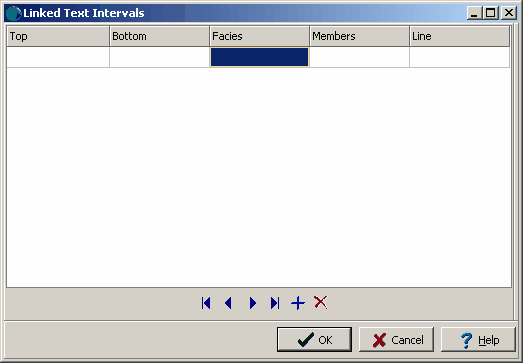Go to the first record
523x363 pixels.
pos(206,303)
